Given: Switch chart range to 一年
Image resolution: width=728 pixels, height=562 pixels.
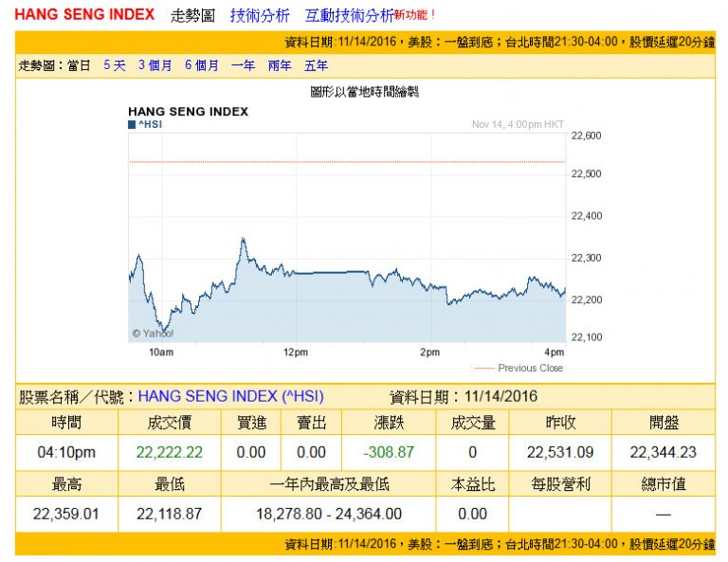Looking at the screenshot, I should pos(244,65).
